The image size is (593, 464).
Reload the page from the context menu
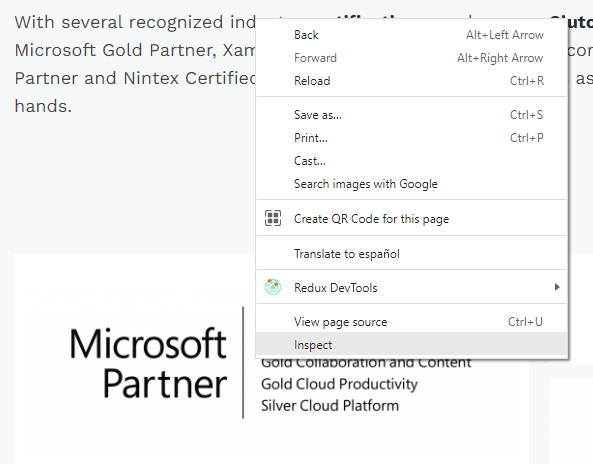tap(411, 81)
